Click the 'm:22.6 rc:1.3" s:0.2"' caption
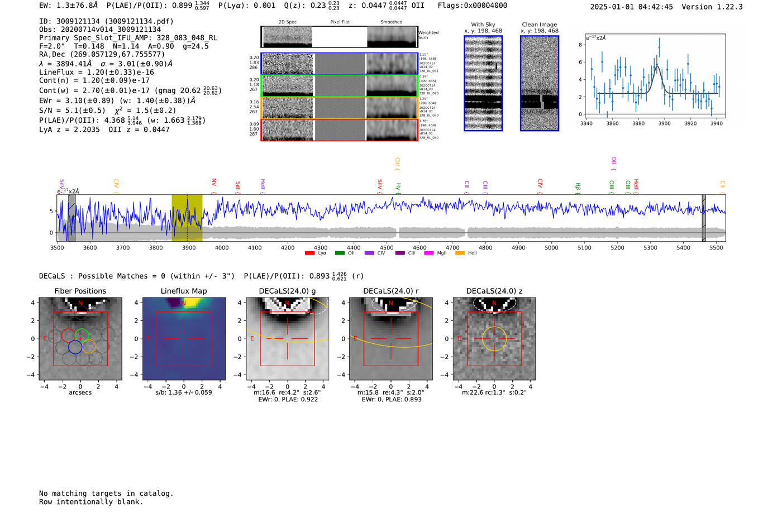Image resolution: width=782 pixels, height=532 pixels. pyautogui.click(x=494, y=392)
